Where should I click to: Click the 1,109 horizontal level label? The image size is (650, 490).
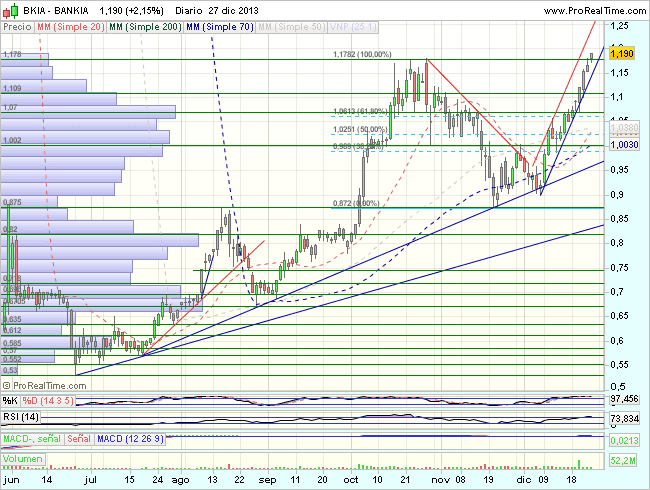click(12, 88)
